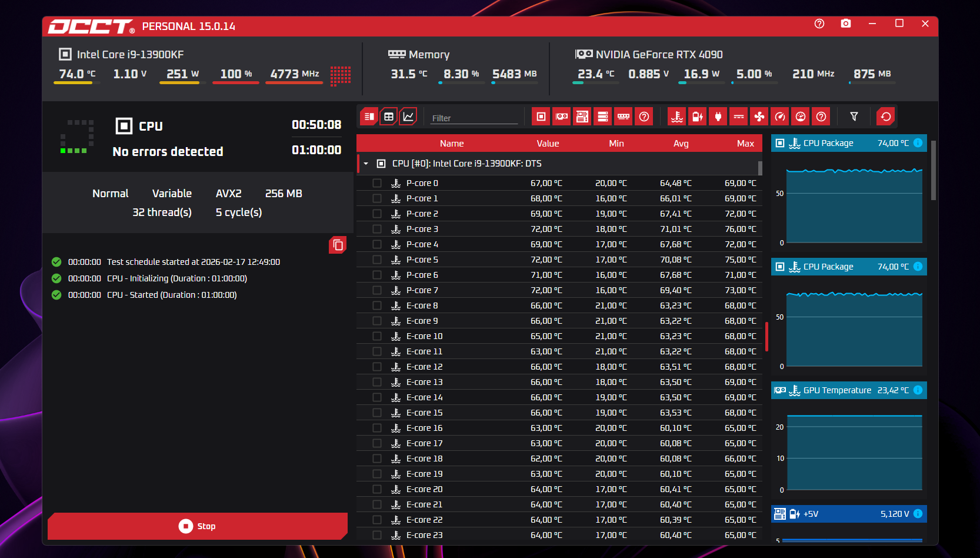
Task: Switch to table-only sensor view
Action: pyautogui.click(x=389, y=117)
